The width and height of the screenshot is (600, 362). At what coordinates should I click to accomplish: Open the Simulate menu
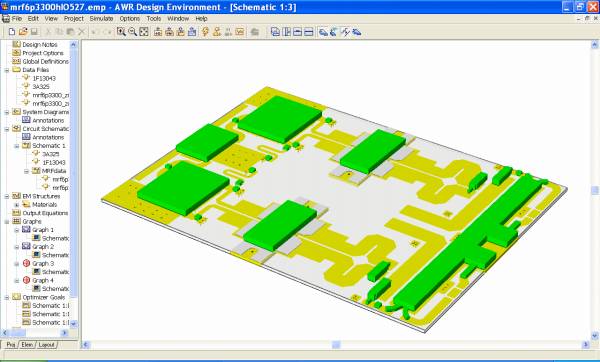pos(101,18)
